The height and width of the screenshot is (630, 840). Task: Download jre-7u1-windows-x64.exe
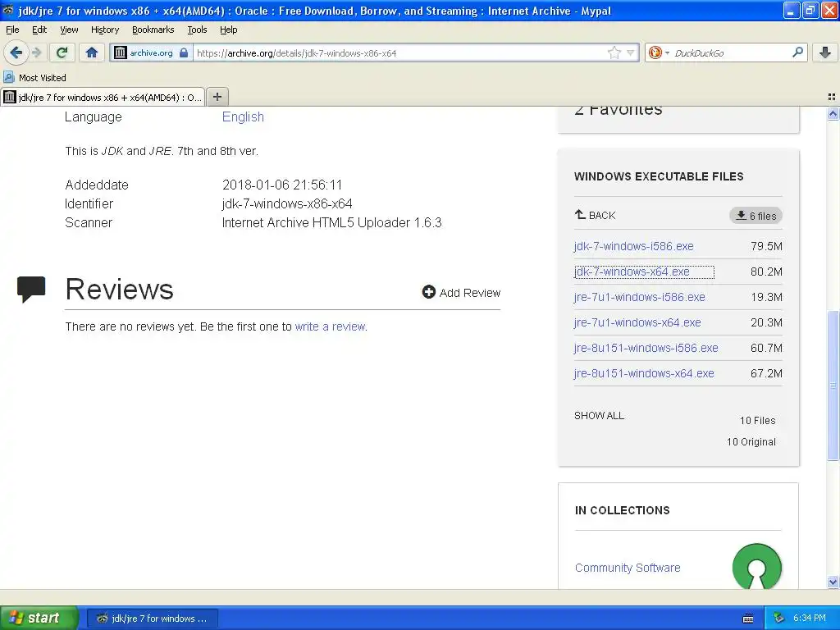[x=637, y=322]
